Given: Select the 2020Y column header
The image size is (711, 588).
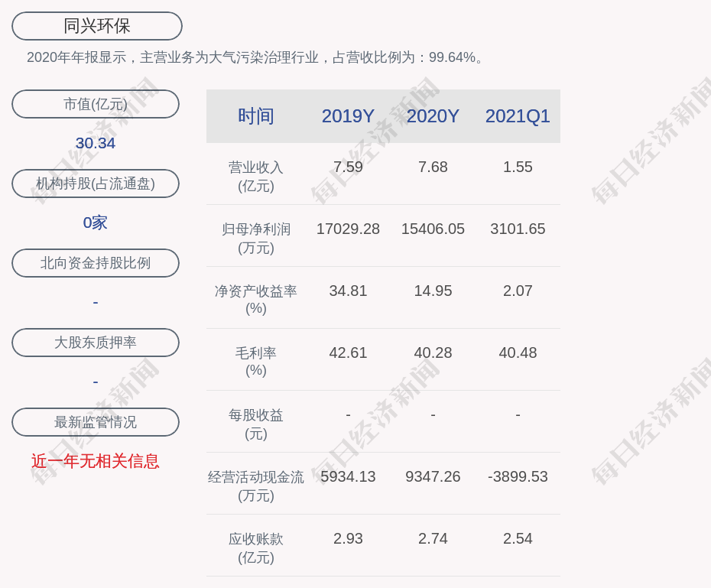Looking at the screenshot, I should coord(433,116).
